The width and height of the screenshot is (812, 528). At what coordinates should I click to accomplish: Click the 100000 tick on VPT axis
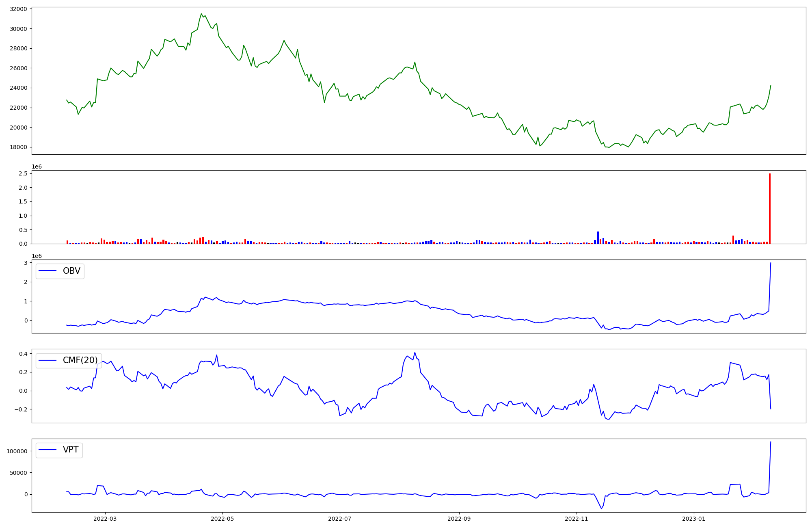pyautogui.click(x=17, y=451)
